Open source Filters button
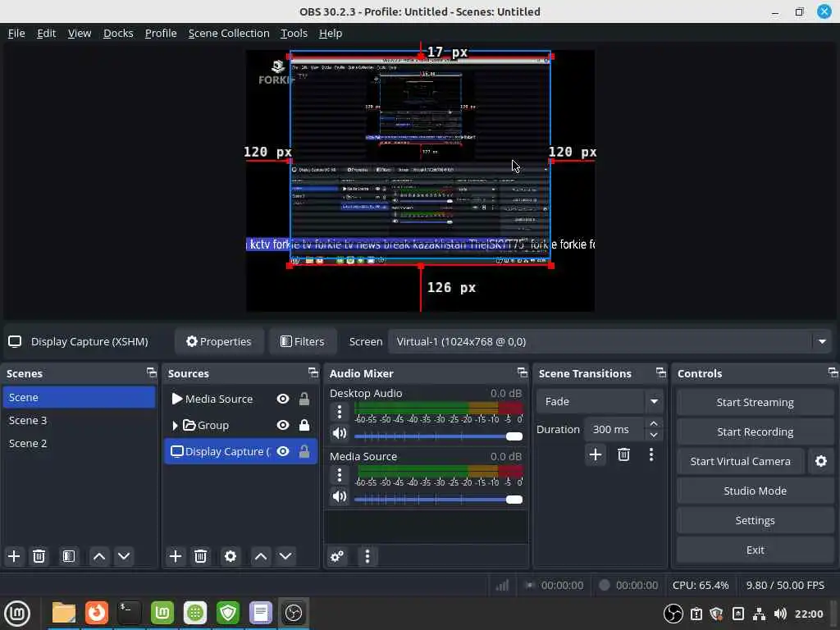This screenshot has height=630, width=840. pyautogui.click(x=303, y=341)
